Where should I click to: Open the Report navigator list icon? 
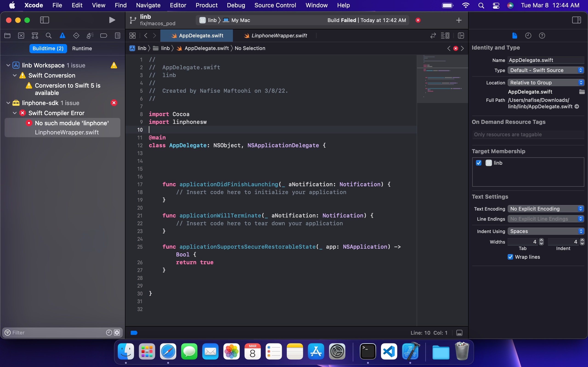coord(117,35)
